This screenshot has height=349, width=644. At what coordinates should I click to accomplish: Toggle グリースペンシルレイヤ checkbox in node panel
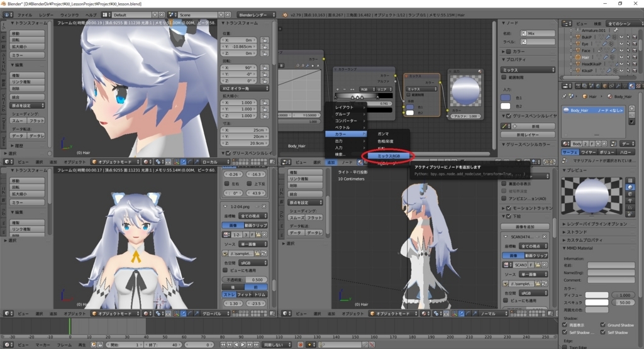click(509, 116)
